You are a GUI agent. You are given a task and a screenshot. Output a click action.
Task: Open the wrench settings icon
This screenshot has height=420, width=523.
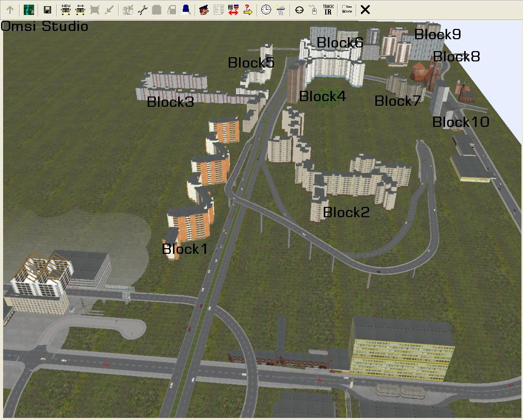pos(142,10)
